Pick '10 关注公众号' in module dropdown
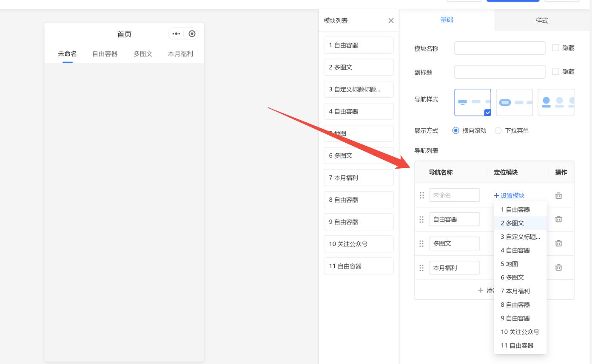Image resolution: width=592 pixels, height=364 pixels. [x=520, y=332]
